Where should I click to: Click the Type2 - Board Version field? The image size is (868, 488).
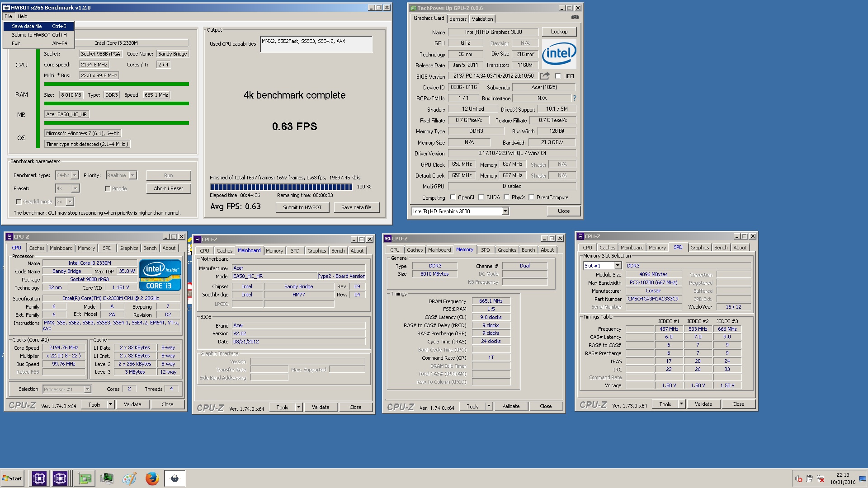342,276
